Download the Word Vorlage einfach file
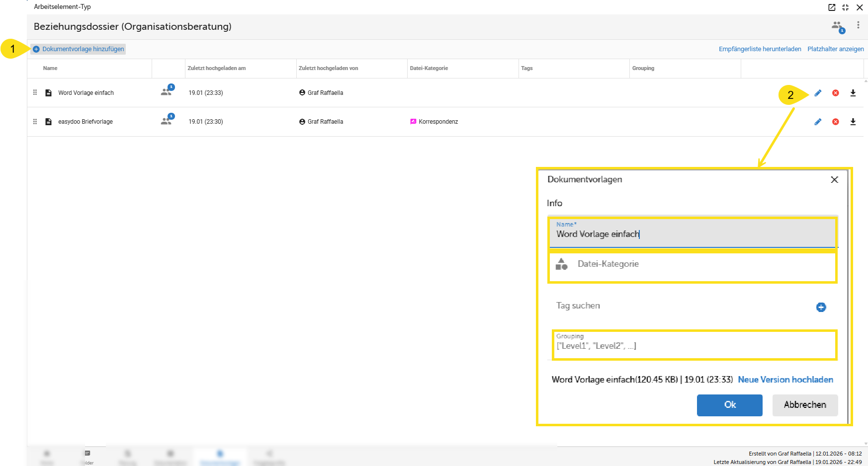 coord(853,93)
